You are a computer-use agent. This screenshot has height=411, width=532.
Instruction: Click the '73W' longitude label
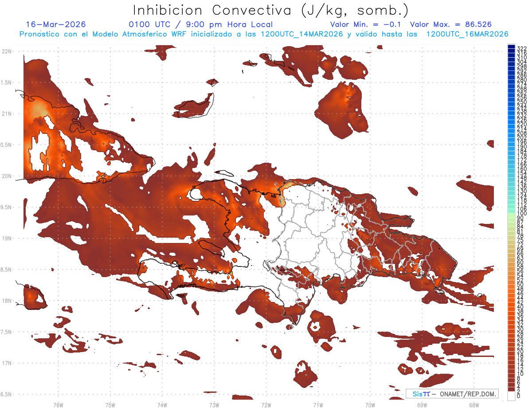(214, 405)
